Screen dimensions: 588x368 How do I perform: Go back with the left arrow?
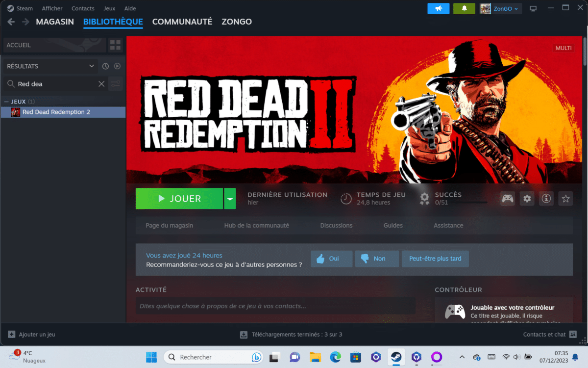tap(11, 22)
